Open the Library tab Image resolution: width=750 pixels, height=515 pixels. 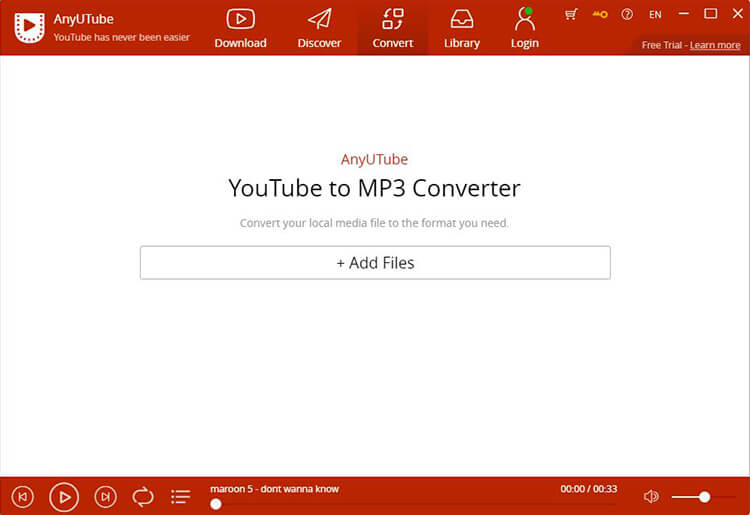tap(462, 29)
